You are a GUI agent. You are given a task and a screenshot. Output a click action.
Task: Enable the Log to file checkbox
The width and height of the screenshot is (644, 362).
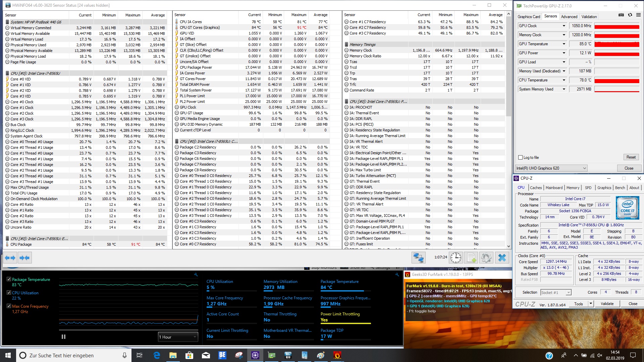pyautogui.click(x=521, y=158)
